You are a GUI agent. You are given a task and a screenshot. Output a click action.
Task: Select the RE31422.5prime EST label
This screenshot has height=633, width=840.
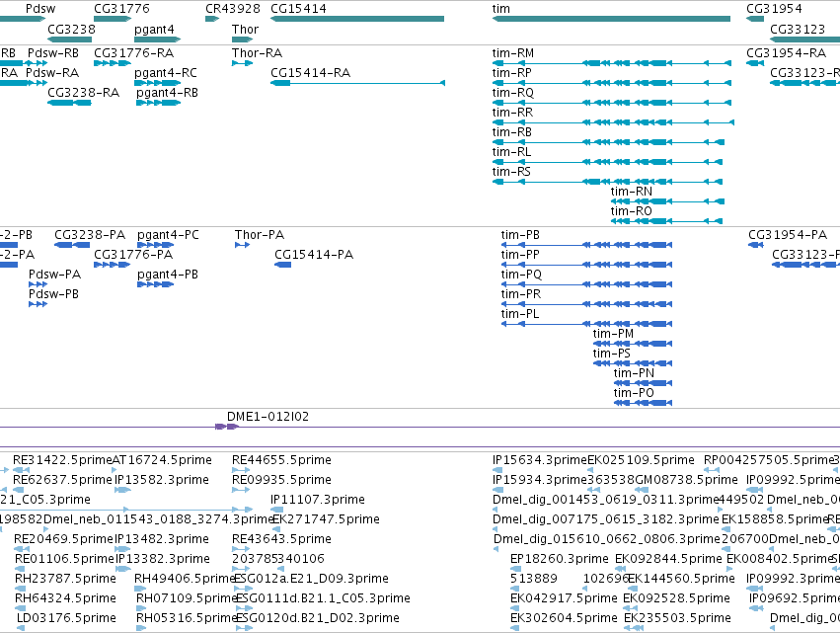coord(62,460)
